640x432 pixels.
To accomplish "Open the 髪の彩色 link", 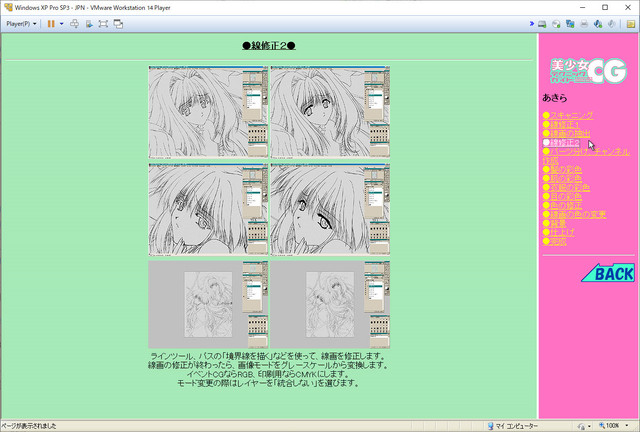I will (x=562, y=169).
